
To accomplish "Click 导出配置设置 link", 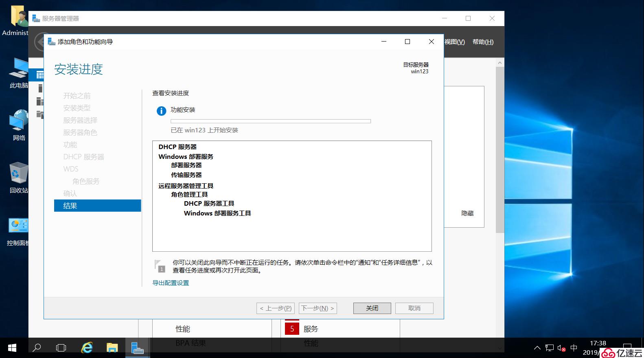I will click(x=171, y=283).
